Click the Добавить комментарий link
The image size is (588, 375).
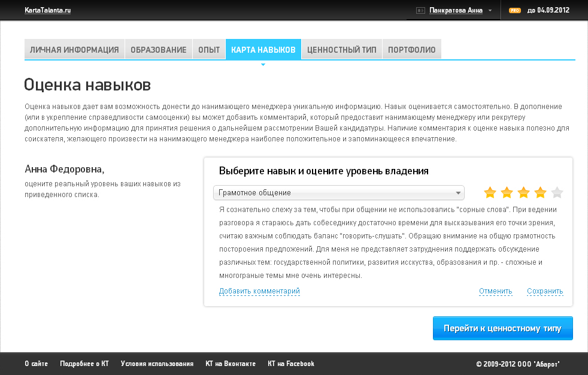click(259, 291)
